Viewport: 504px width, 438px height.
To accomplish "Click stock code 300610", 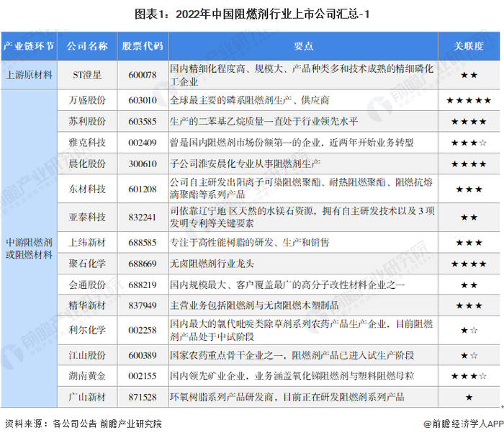I will pyautogui.click(x=143, y=164).
